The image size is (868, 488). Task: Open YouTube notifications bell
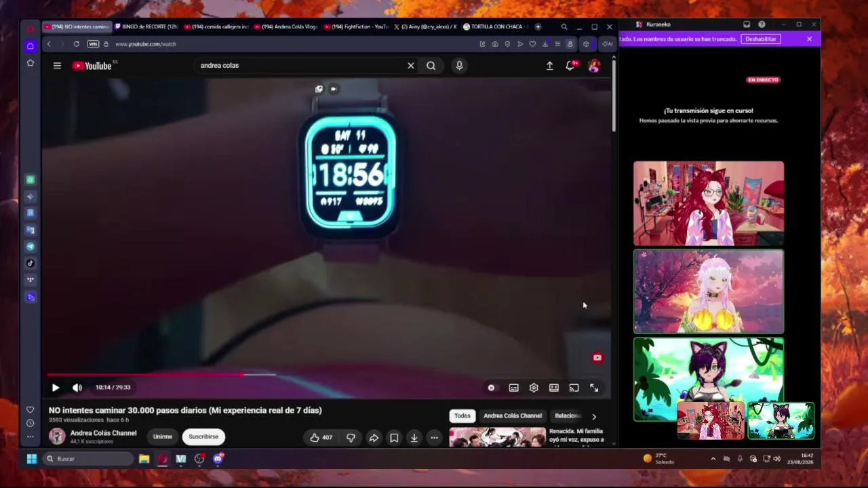[x=570, y=66]
